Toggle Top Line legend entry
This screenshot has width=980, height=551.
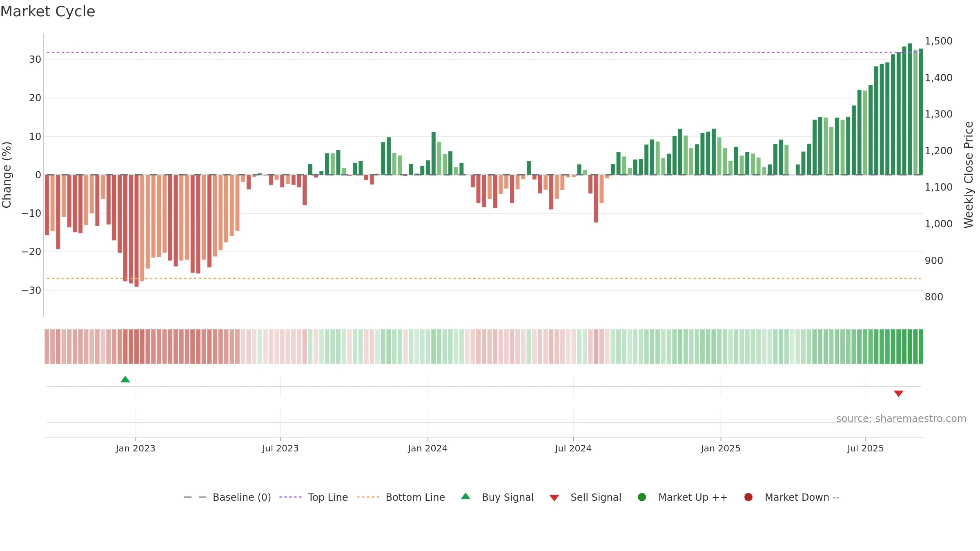[x=313, y=497]
